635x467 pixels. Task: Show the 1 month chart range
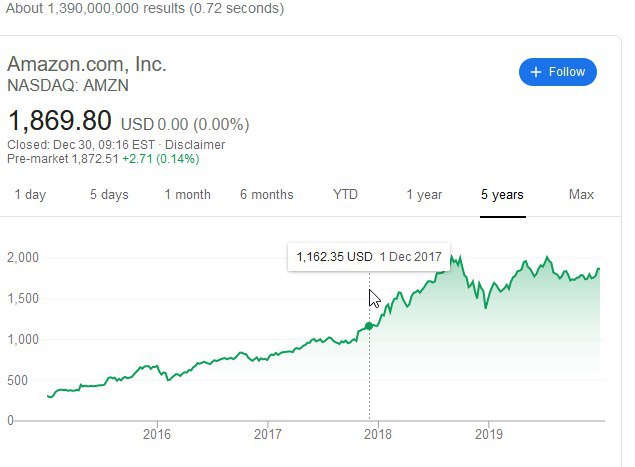click(188, 194)
